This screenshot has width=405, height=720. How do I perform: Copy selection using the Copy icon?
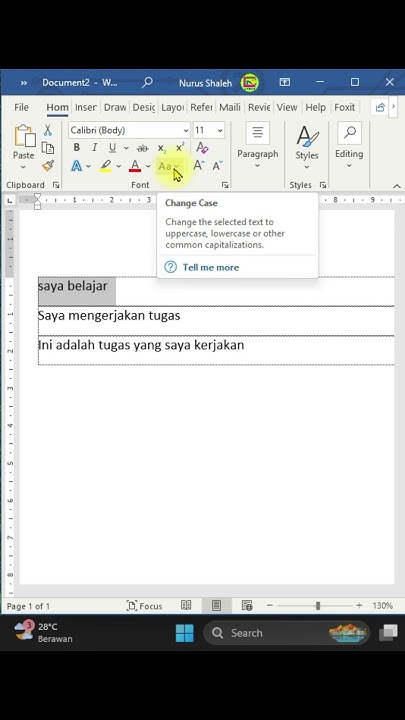click(x=48, y=148)
